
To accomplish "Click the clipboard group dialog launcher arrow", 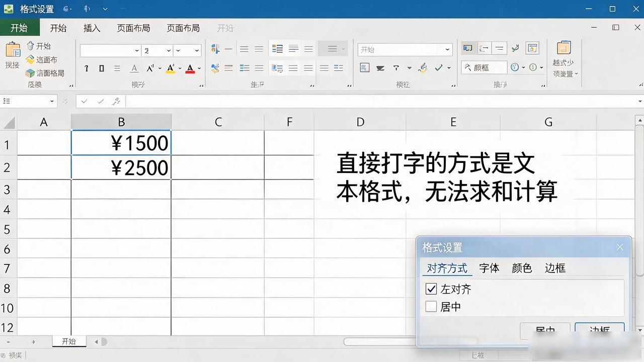I will [x=71, y=85].
